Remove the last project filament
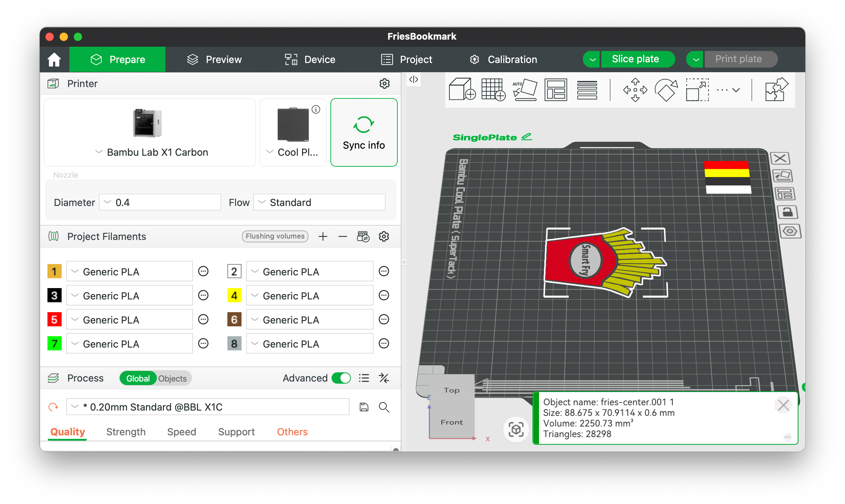This screenshot has height=504, width=845. click(x=342, y=236)
